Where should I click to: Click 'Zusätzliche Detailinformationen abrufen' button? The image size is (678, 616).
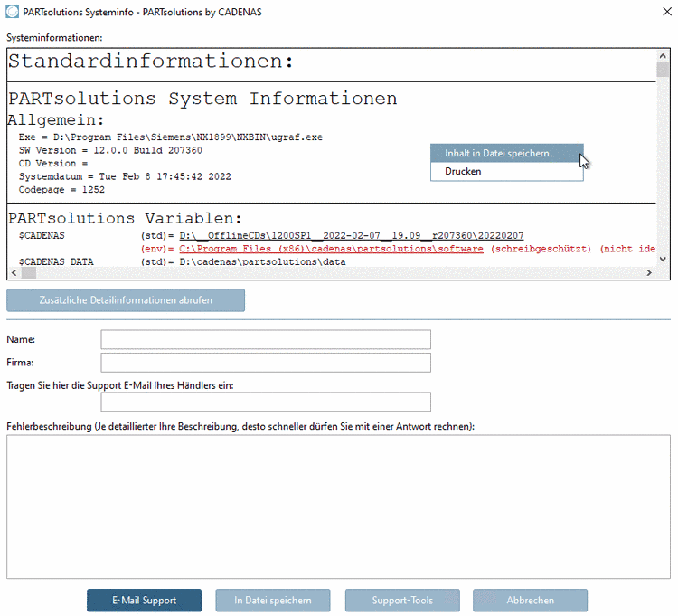(126, 300)
